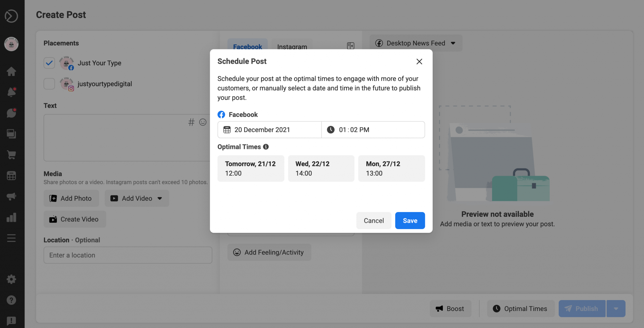Open Commerce via the shopping cart icon
The width and height of the screenshot is (644, 328).
[x=12, y=155]
